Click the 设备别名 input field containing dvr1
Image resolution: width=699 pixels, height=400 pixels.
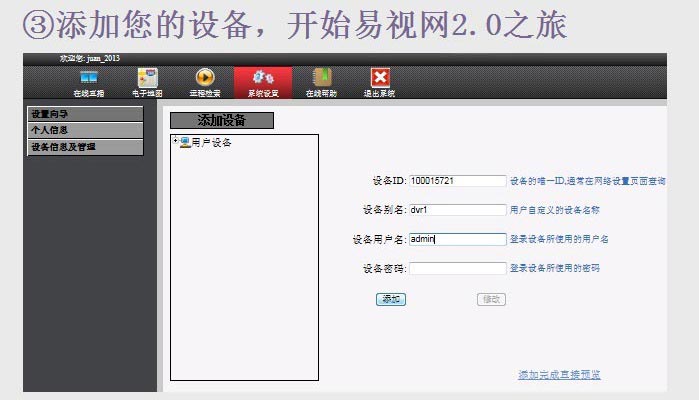tap(457, 210)
